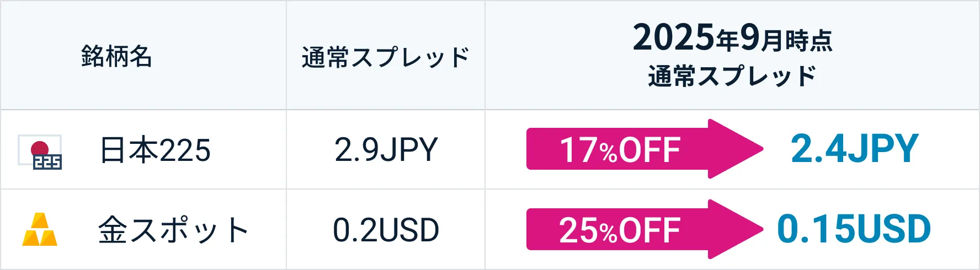
Task: Click the red circle in the Japan flag
Action: (39, 148)
